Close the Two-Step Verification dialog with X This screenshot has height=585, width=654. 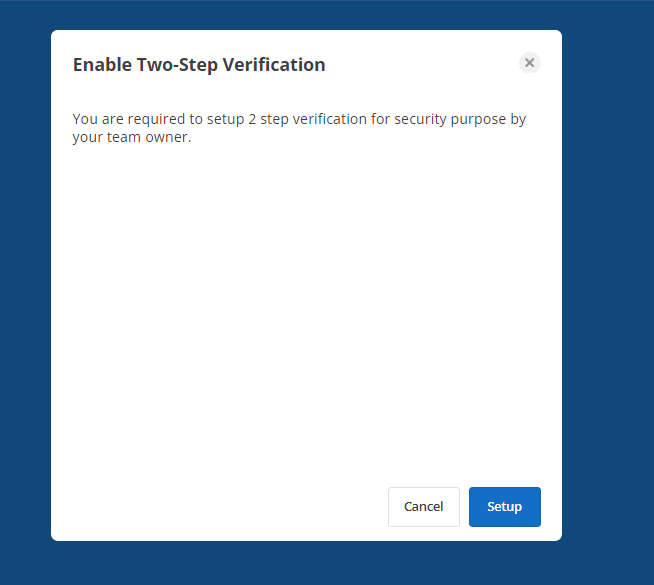529,63
